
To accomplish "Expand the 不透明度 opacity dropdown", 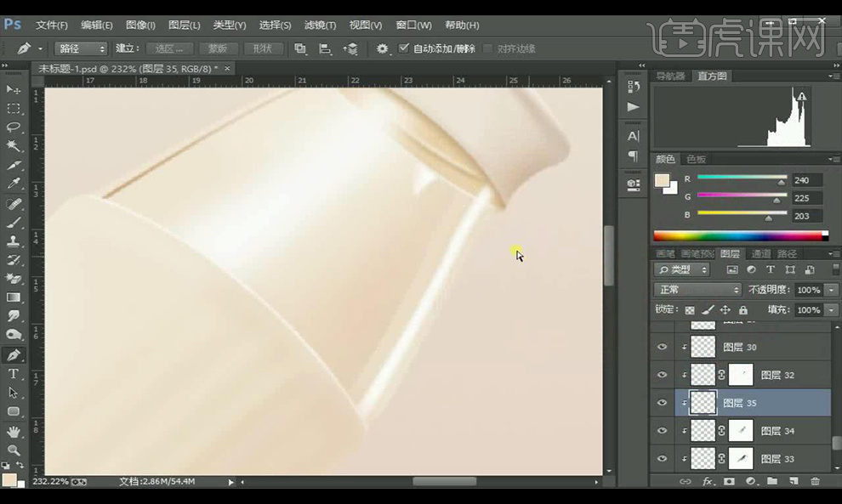I will (832, 290).
